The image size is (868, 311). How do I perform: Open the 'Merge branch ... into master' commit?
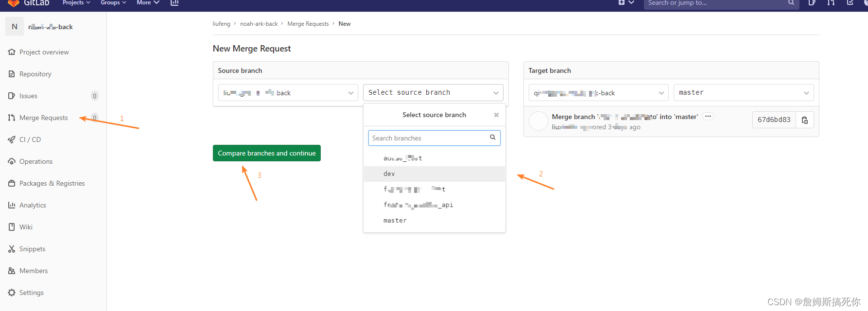(x=625, y=117)
